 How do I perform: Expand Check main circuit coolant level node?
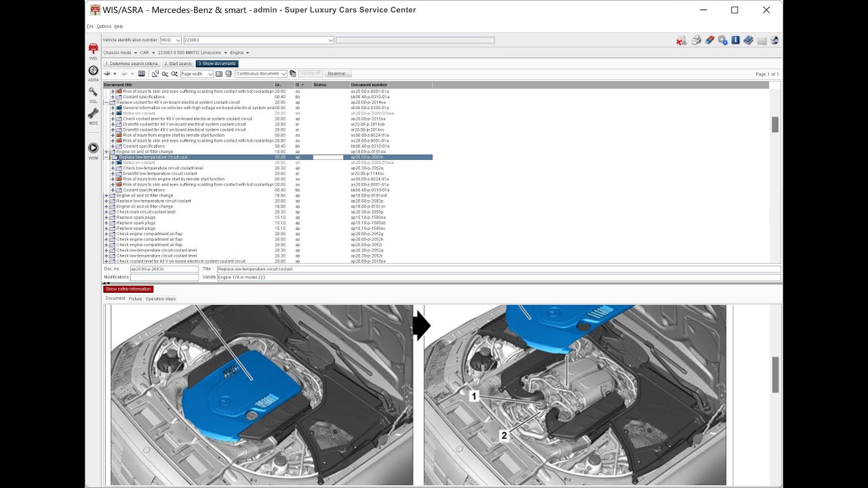[x=106, y=212]
